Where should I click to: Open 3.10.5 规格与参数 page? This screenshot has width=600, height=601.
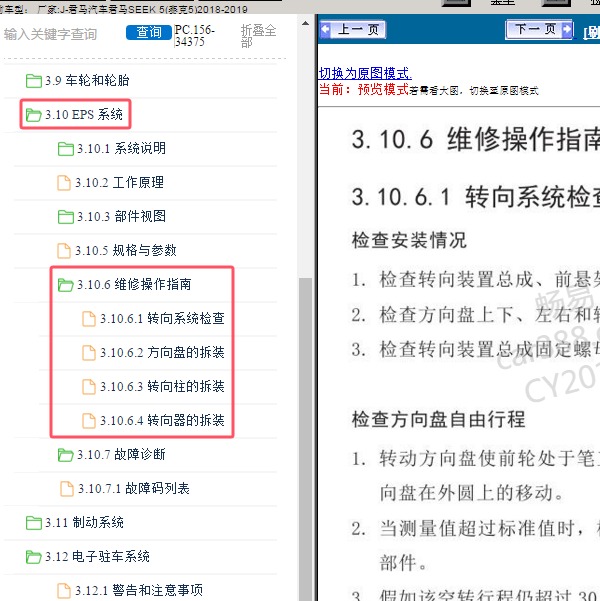coord(126,250)
